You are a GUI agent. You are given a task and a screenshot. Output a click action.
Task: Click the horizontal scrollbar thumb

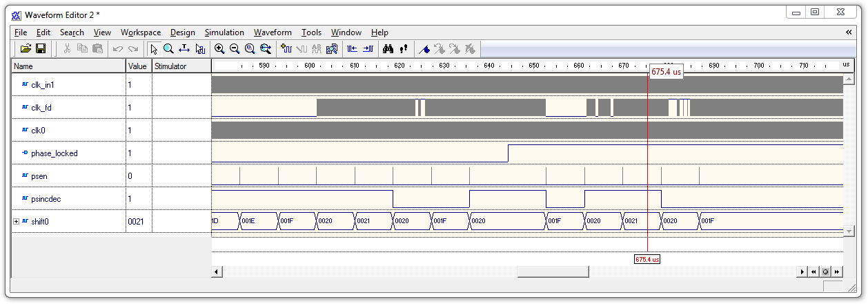point(553,272)
